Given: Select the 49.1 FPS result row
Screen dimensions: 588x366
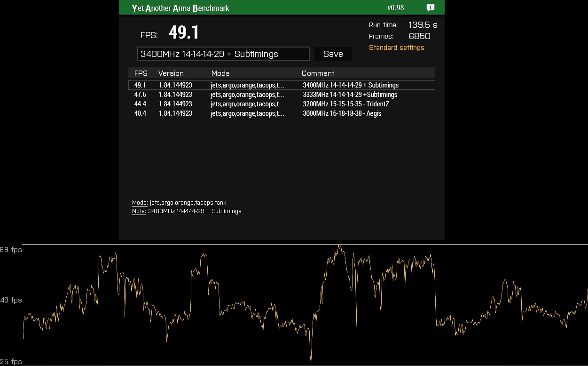Looking at the screenshot, I should click(x=282, y=85).
